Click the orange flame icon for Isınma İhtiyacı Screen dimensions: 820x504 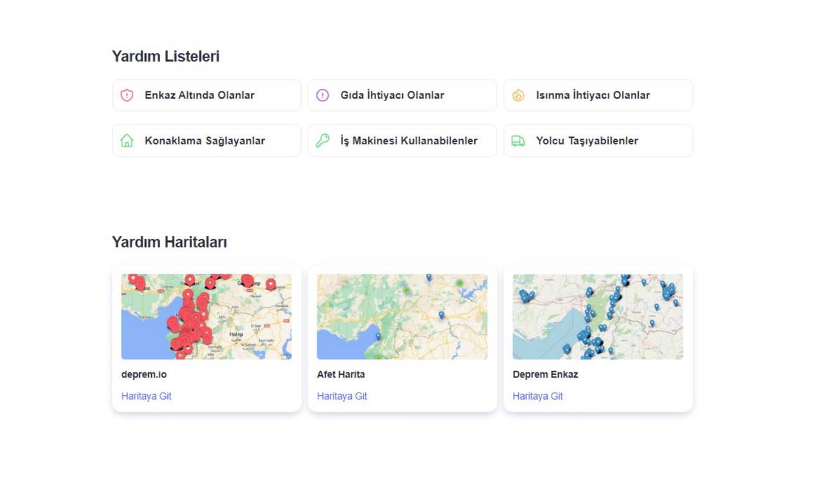click(518, 95)
